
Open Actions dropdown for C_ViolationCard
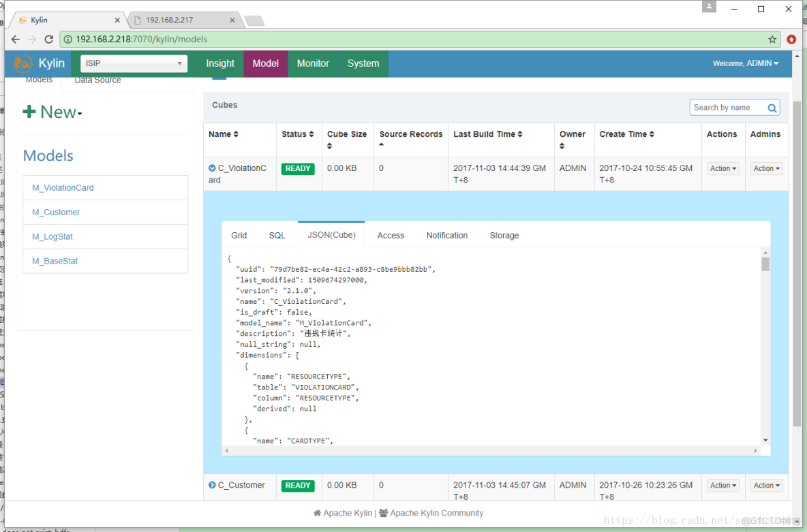pos(723,168)
